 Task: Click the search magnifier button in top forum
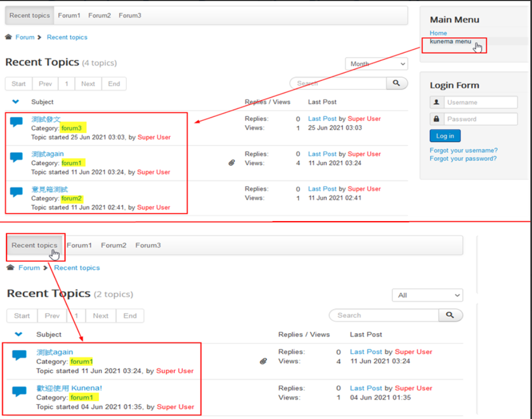click(397, 83)
